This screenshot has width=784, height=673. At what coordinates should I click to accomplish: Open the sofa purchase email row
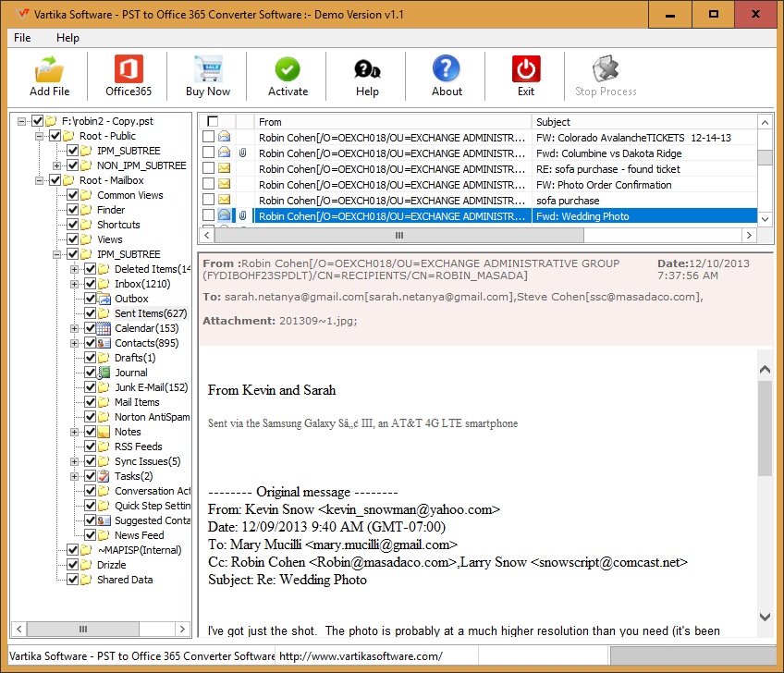480,201
